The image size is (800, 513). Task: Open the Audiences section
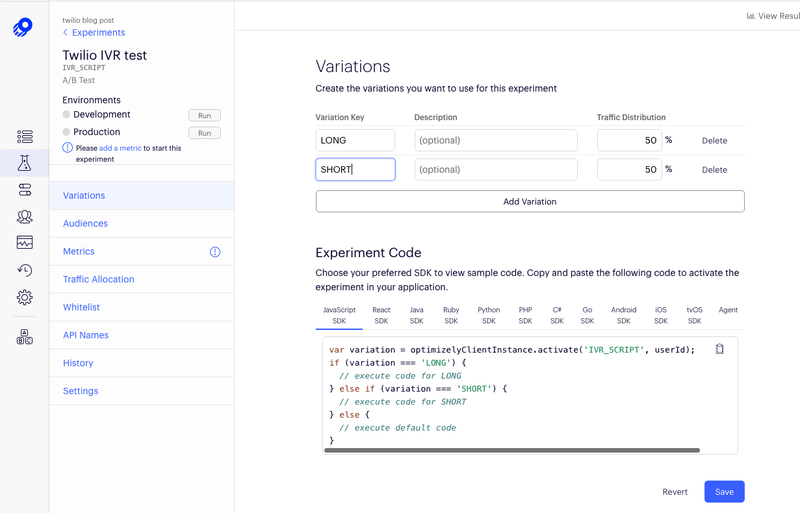point(142,224)
